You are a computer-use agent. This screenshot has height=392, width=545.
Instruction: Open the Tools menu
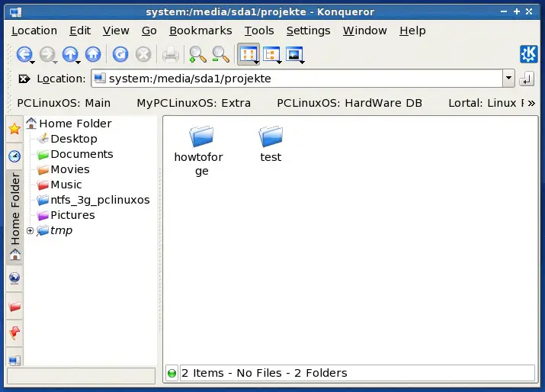pos(259,31)
